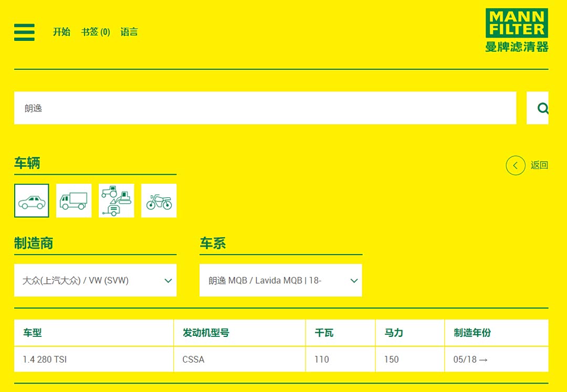Open the 书签 (0) bookmarks page
The height and width of the screenshot is (392, 567).
coord(96,32)
